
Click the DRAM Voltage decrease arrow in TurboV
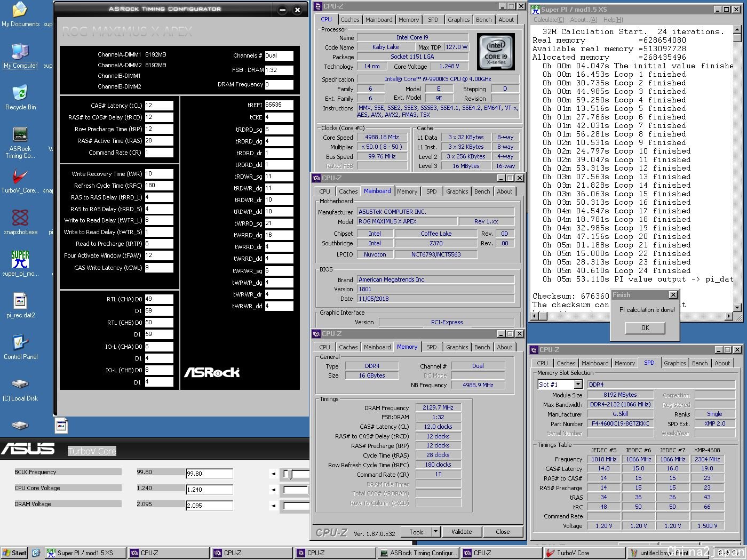[x=273, y=506]
